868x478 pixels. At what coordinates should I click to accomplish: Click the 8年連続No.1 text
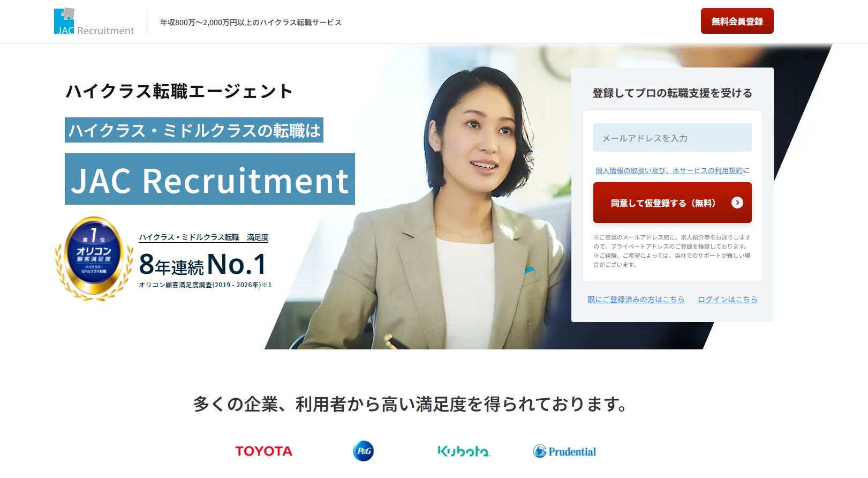click(202, 264)
